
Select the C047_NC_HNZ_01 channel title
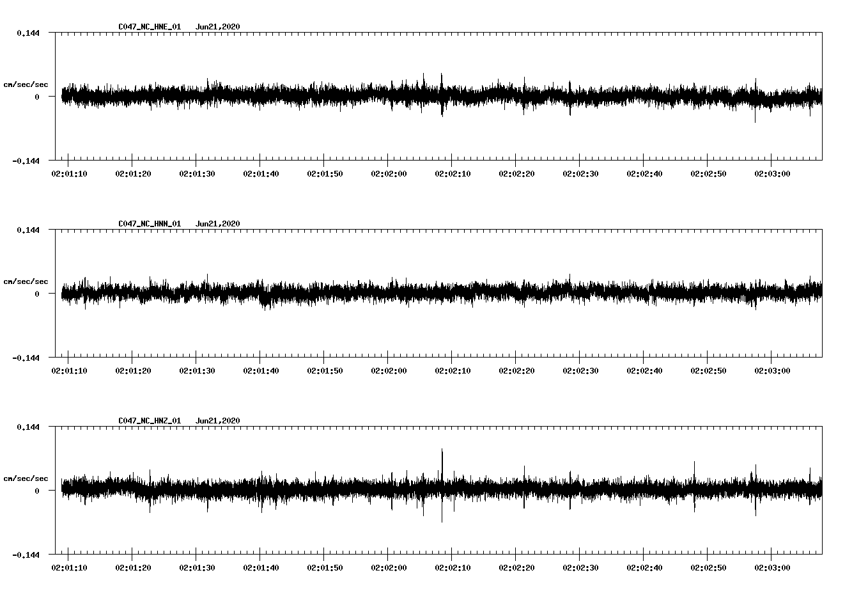click(x=150, y=421)
